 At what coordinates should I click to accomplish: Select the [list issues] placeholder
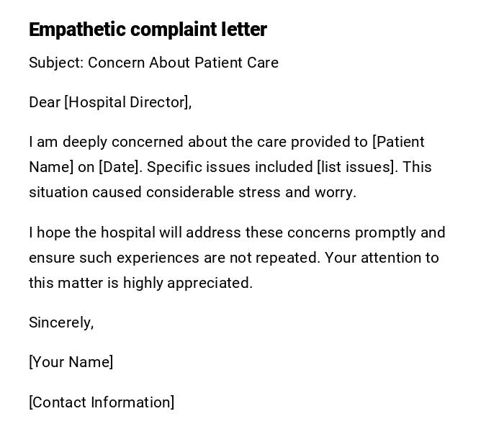[356, 167]
